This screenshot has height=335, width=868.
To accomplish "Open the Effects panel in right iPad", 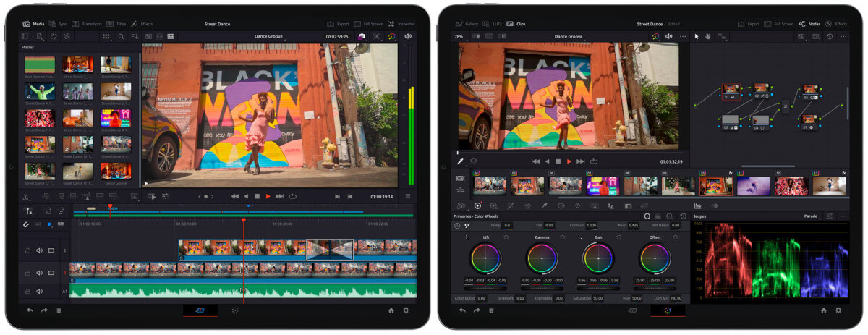I will pyautogui.click(x=836, y=24).
